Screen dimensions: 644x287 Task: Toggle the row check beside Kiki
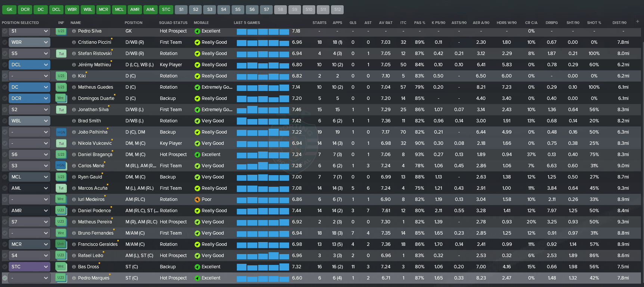click(5, 76)
